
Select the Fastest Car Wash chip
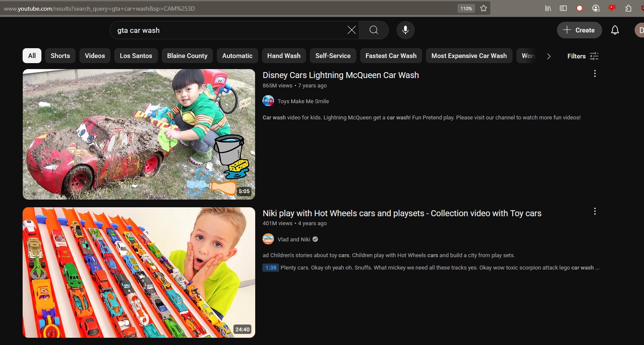click(391, 56)
